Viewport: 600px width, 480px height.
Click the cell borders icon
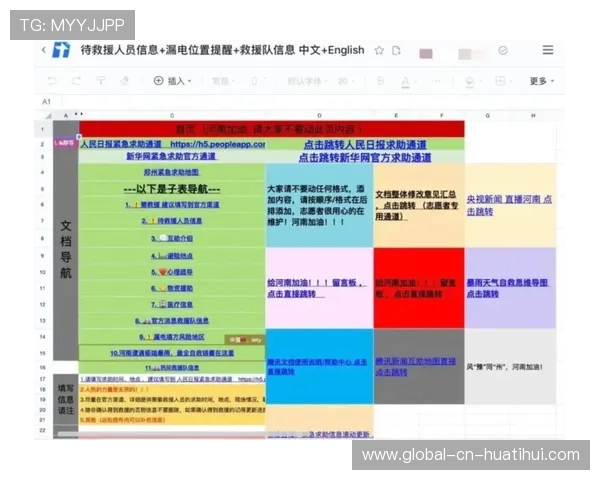coord(500,81)
